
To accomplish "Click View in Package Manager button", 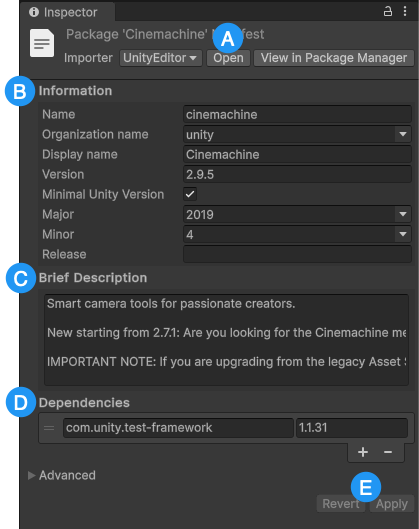I will 334,58.
